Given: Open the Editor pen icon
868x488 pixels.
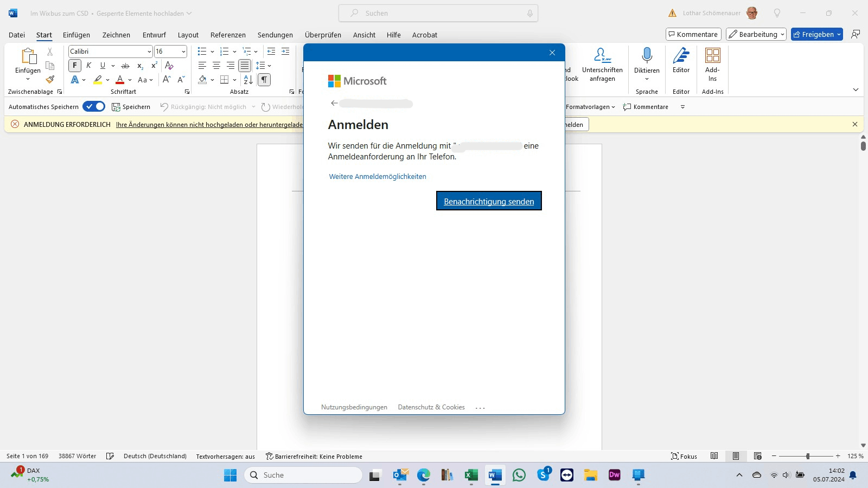Looking at the screenshot, I should [x=681, y=55].
